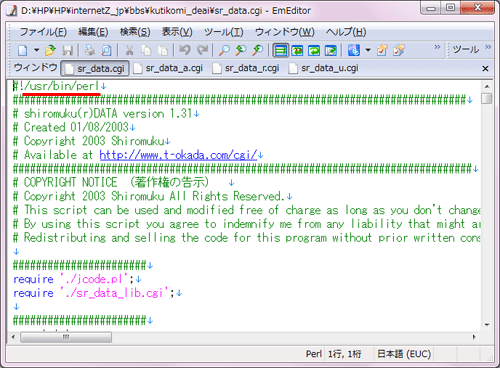Open the ファイル(F) menu
The height and width of the screenshot is (368, 500).
tap(43, 32)
